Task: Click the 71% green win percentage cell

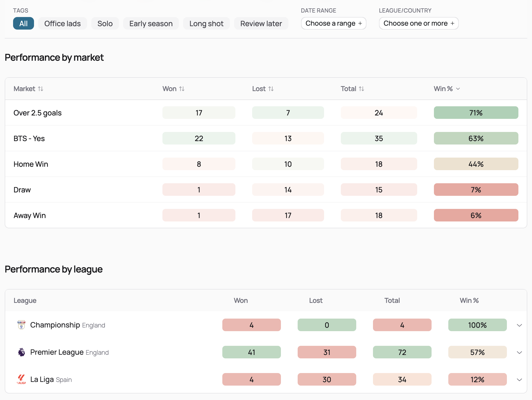Action: [476, 113]
